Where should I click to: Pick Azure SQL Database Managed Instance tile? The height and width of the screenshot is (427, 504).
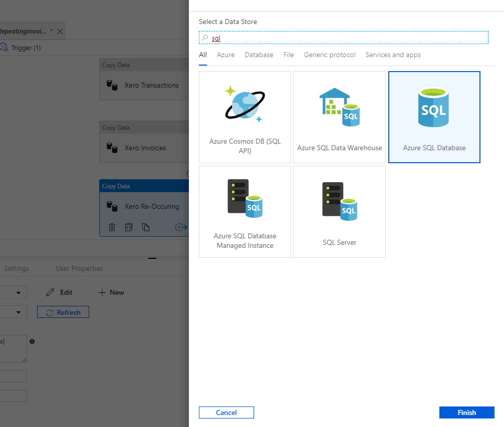pyautogui.click(x=245, y=212)
